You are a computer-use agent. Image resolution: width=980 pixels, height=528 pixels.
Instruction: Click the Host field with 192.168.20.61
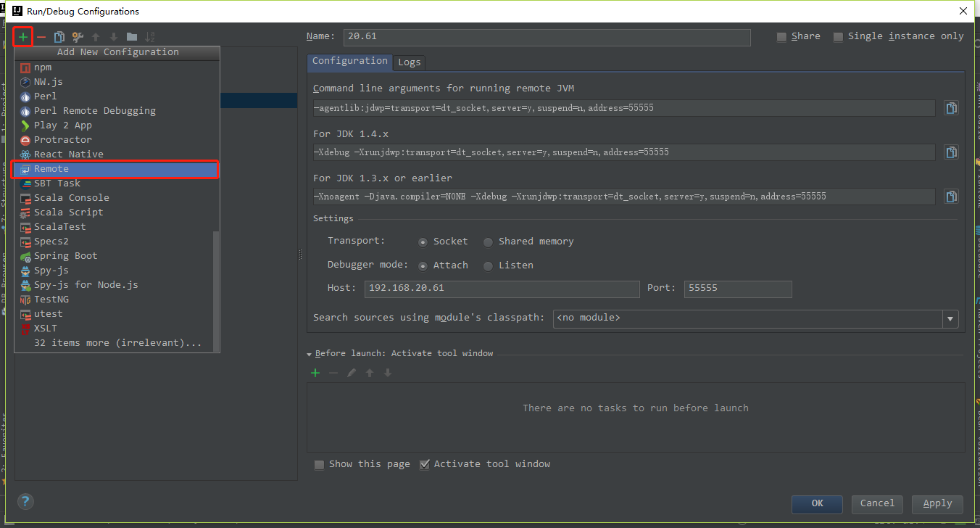(x=502, y=289)
